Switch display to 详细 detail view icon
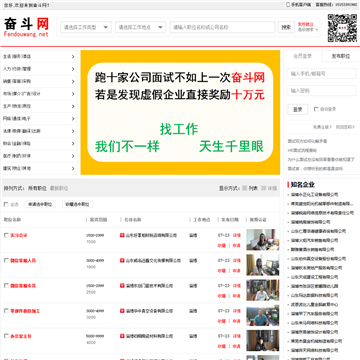This screenshot has width=360, height=360. [264, 188]
